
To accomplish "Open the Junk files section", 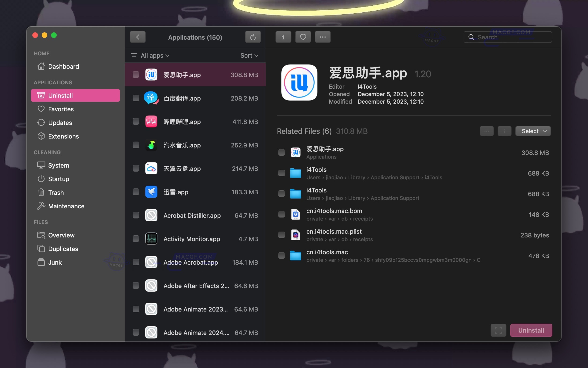I will click(55, 262).
